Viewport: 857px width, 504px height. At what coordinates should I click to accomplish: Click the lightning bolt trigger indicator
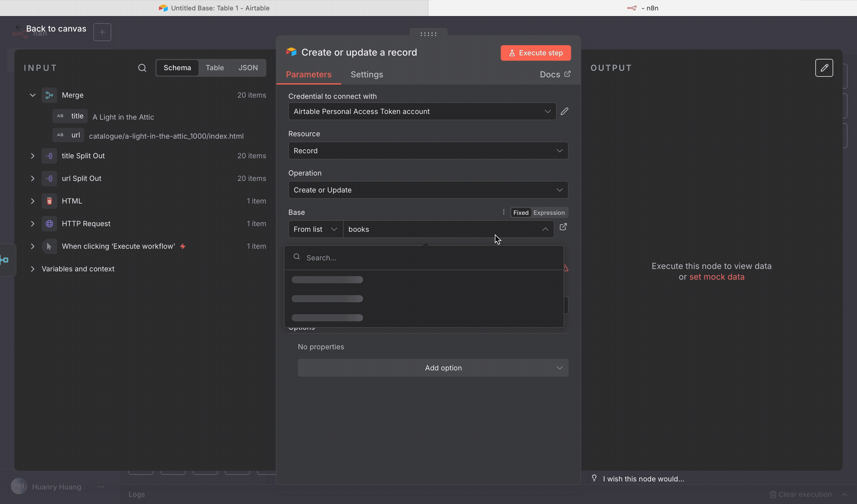pyautogui.click(x=183, y=246)
